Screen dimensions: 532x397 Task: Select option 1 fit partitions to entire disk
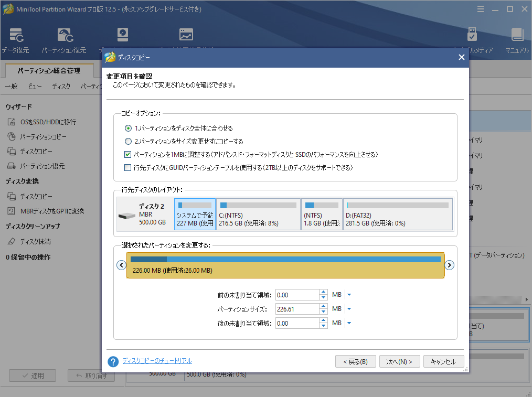coord(128,128)
